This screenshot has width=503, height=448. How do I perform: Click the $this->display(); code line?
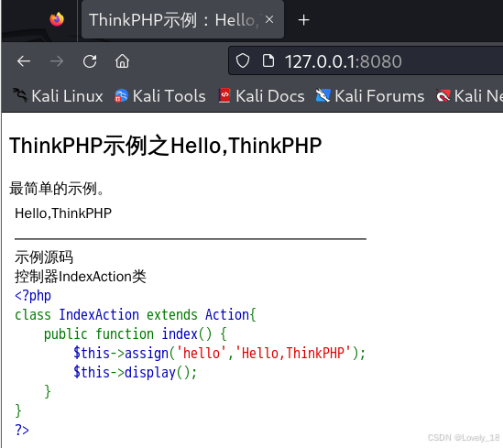135,373
